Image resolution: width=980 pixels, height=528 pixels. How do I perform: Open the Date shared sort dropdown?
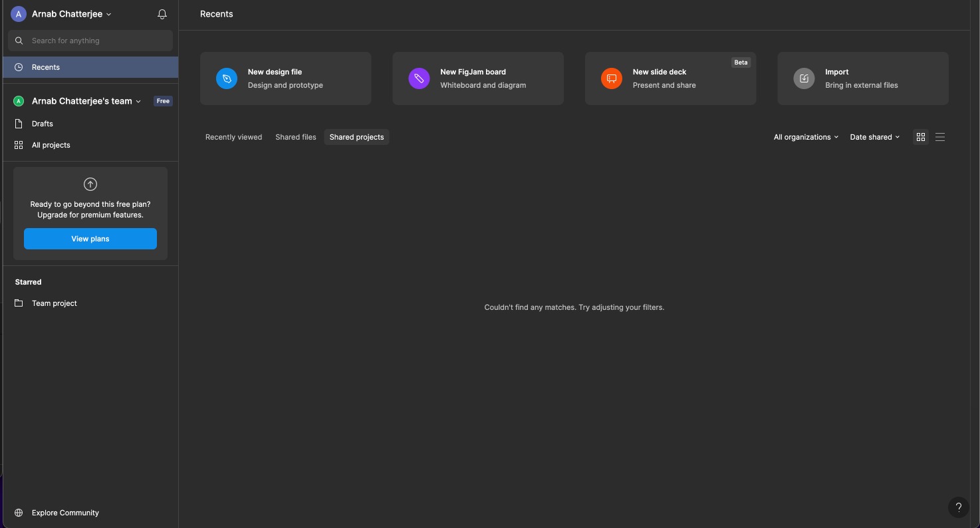click(x=874, y=137)
